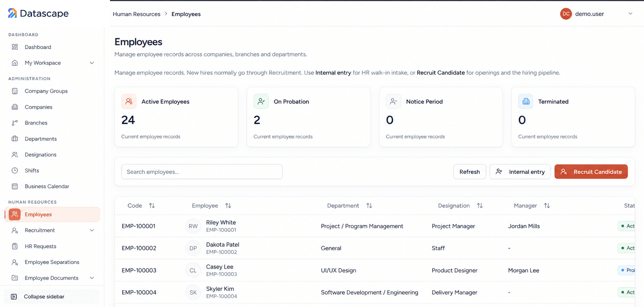Click the Jordan Mills manager cell
This screenshot has height=307, width=644.
524,226
